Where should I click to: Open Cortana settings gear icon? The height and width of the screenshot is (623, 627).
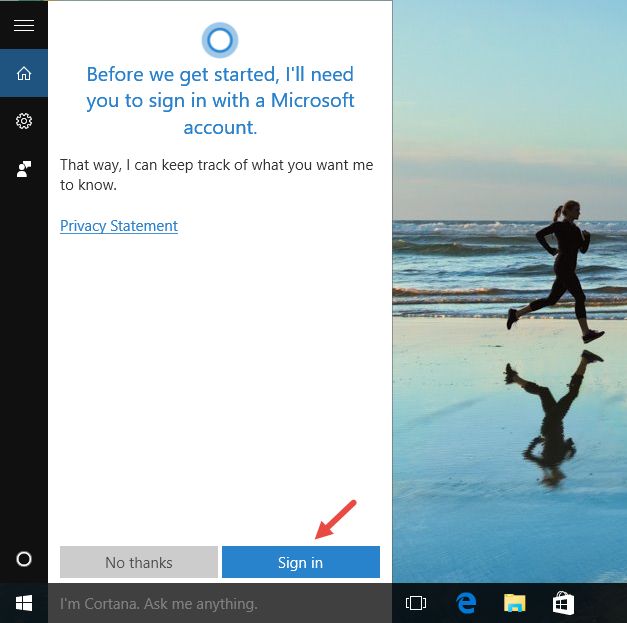24,121
